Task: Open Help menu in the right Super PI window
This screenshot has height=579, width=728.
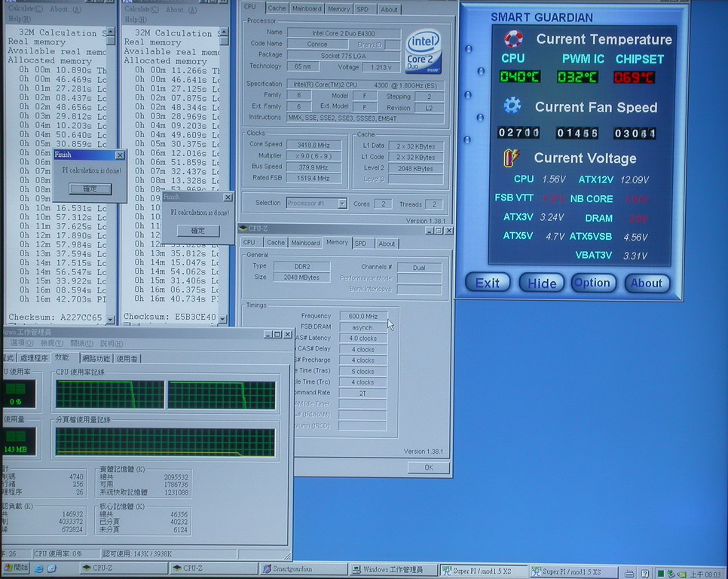Action: (x=136, y=20)
